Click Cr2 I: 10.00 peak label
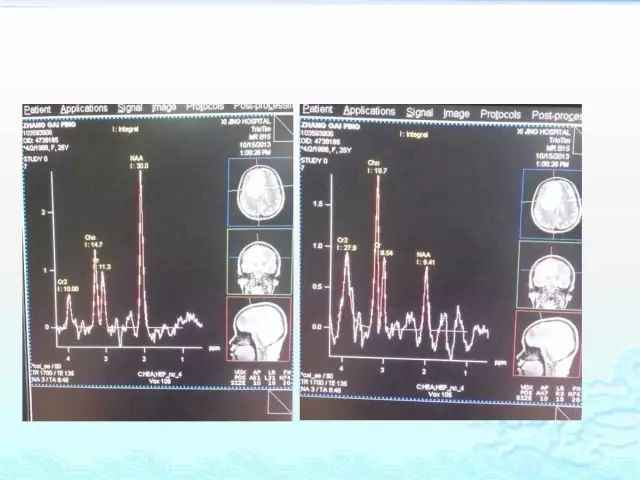The image size is (640, 480). 68,285
